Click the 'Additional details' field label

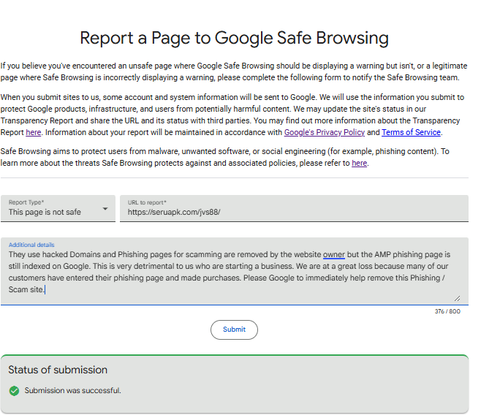pos(31,245)
